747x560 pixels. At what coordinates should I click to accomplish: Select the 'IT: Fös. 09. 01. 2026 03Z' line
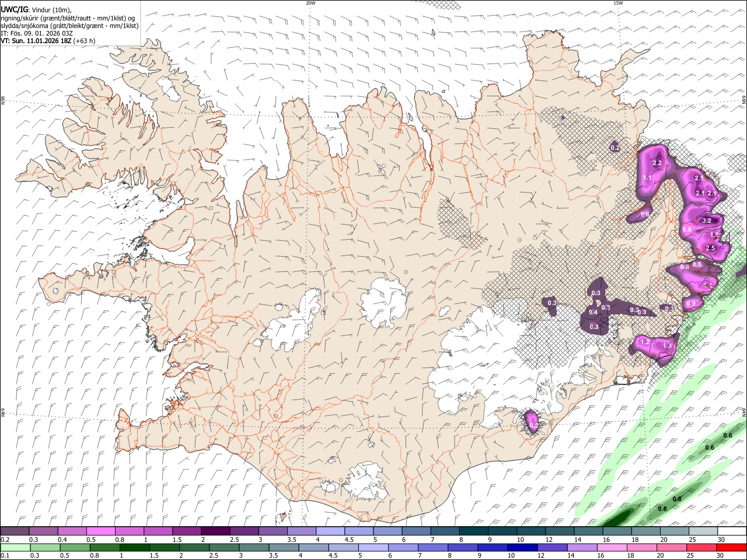37,33
